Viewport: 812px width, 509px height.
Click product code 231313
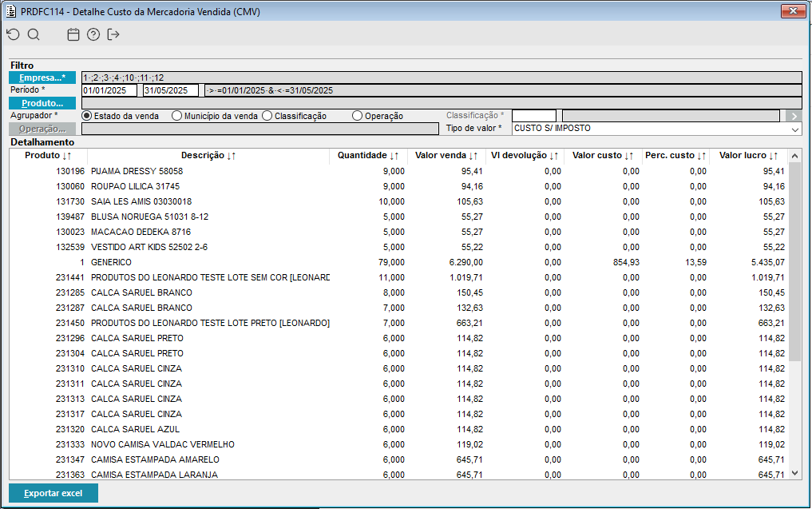point(70,399)
